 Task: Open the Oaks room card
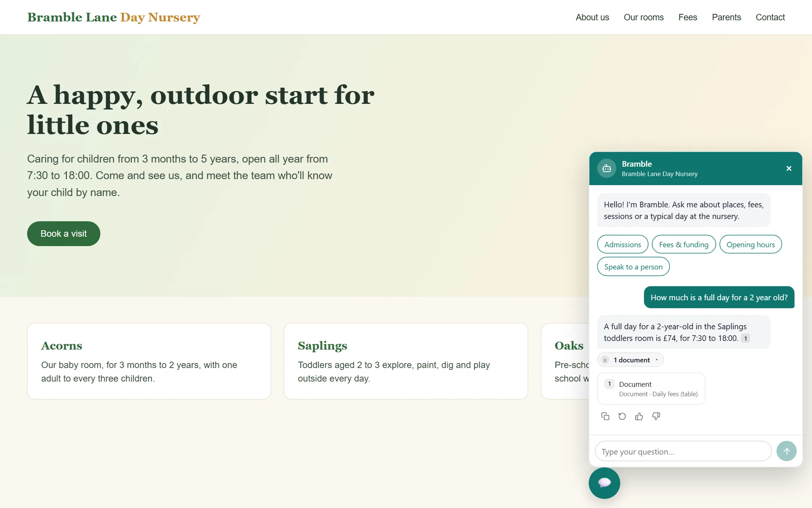tap(565, 361)
